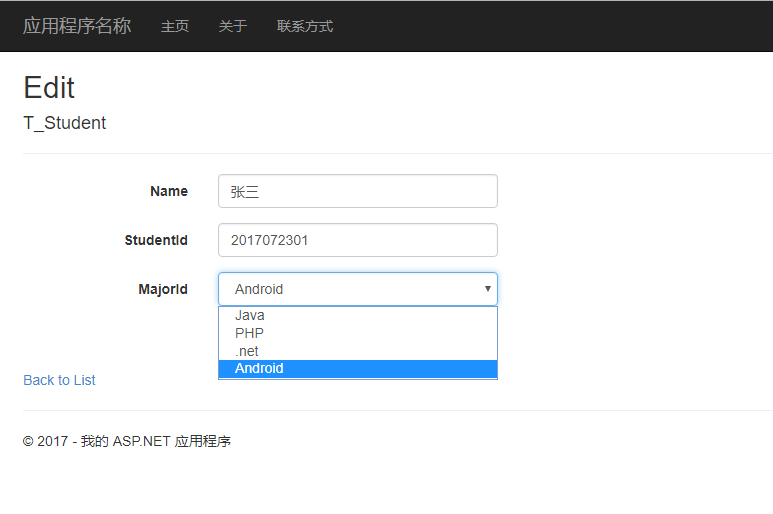
Task: Click the Name field label
Action: click(169, 191)
